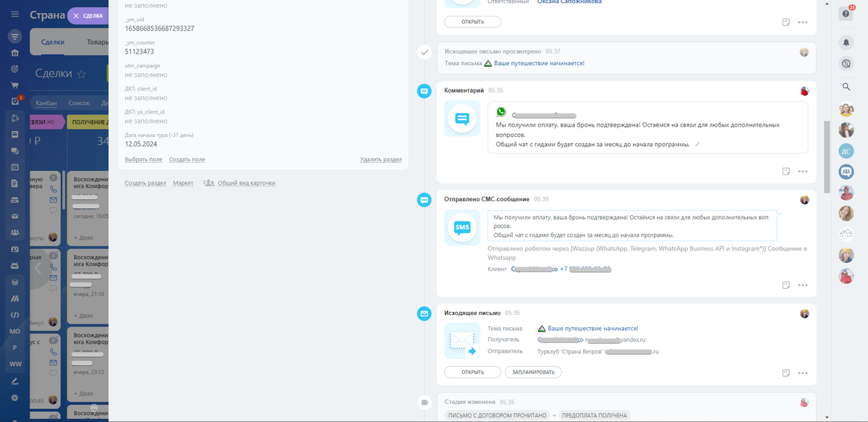Open more options for СМС-сообщение entry
This screenshot has width=868, height=422.
click(x=802, y=285)
